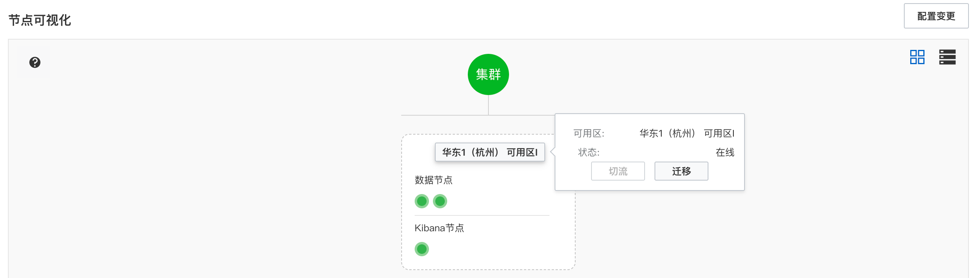Switch to list view layout
980x278 pixels.
947,57
